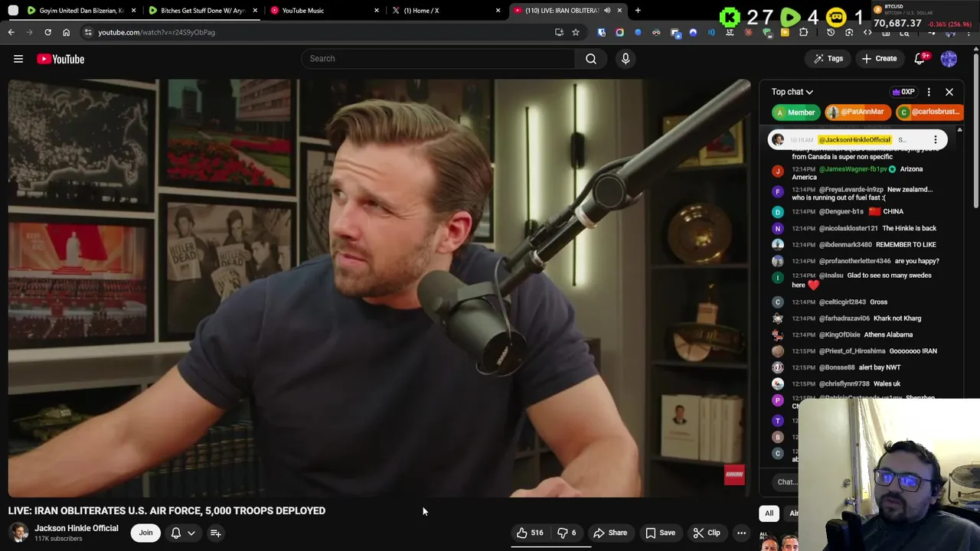Open the history clock extension icon
Image resolution: width=980 pixels, height=551 pixels.
point(831,32)
